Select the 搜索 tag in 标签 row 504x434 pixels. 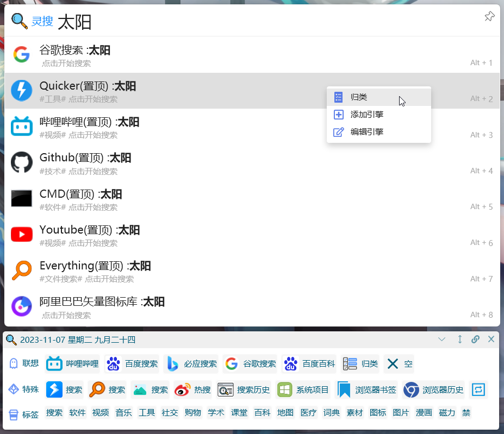[54, 412]
